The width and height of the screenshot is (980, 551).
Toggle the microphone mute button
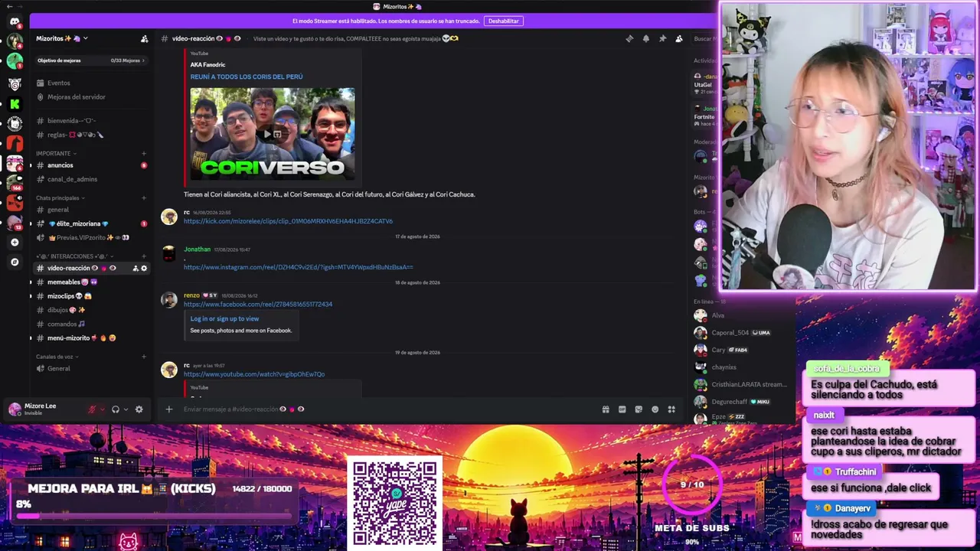(93, 409)
